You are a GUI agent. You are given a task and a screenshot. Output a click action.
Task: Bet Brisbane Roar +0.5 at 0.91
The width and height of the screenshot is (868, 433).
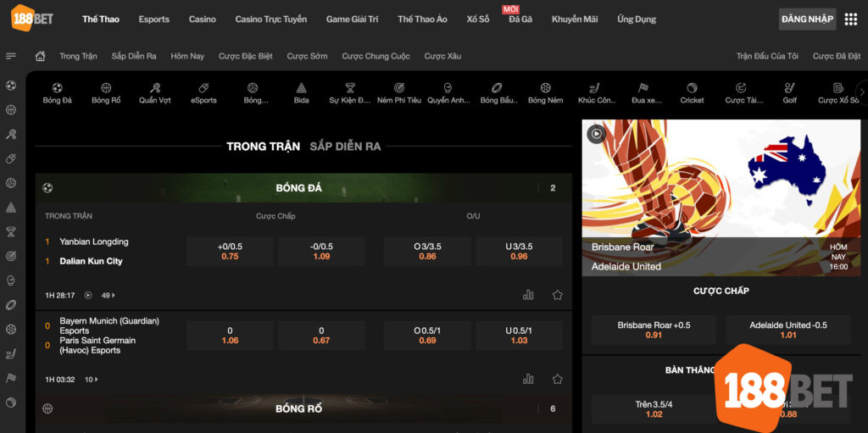coord(654,330)
